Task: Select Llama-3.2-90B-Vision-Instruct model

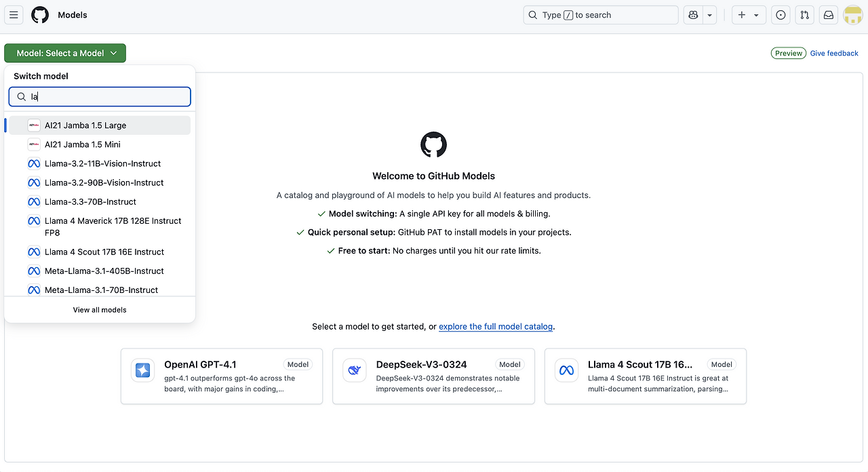Action: (x=100, y=182)
